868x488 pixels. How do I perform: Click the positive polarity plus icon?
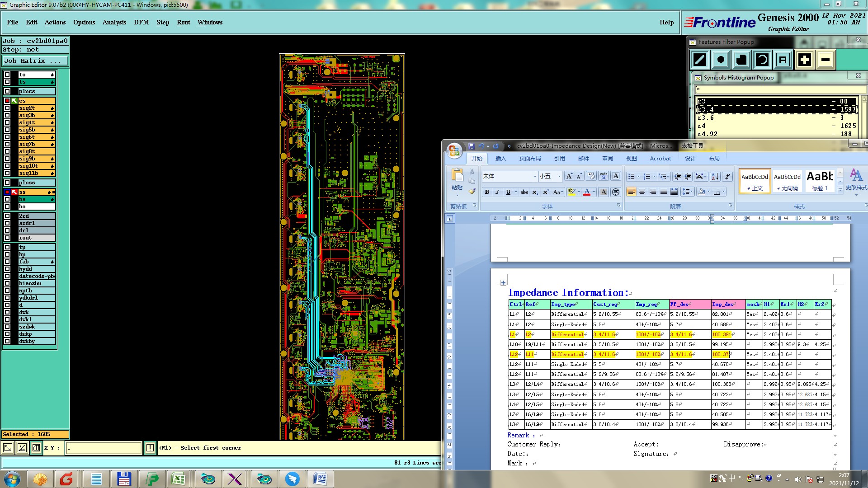click(x=804, y=60)
